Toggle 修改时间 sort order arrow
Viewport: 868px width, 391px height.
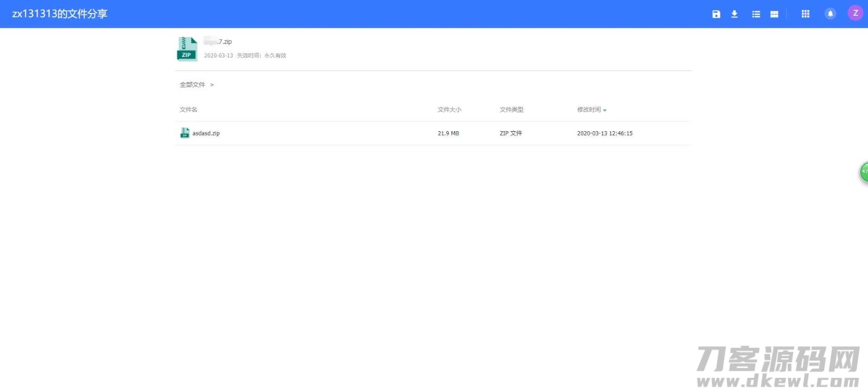point(604,110)
